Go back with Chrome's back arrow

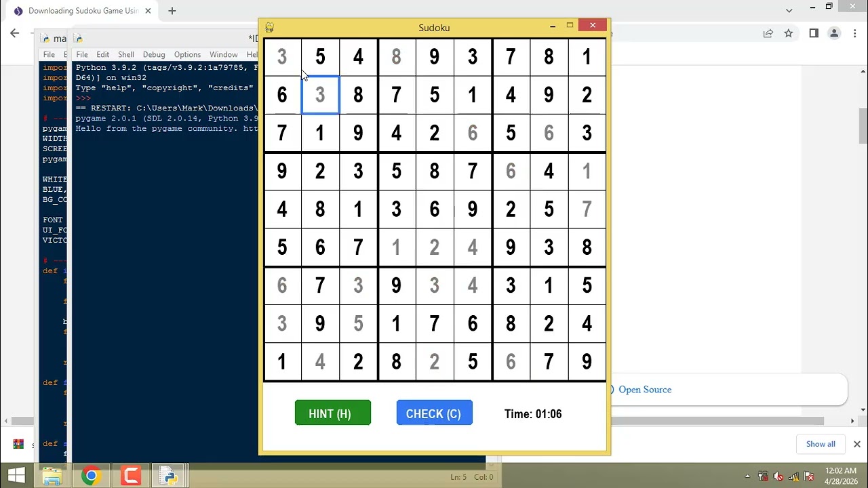pyautogui.click(x=14, y=33)
